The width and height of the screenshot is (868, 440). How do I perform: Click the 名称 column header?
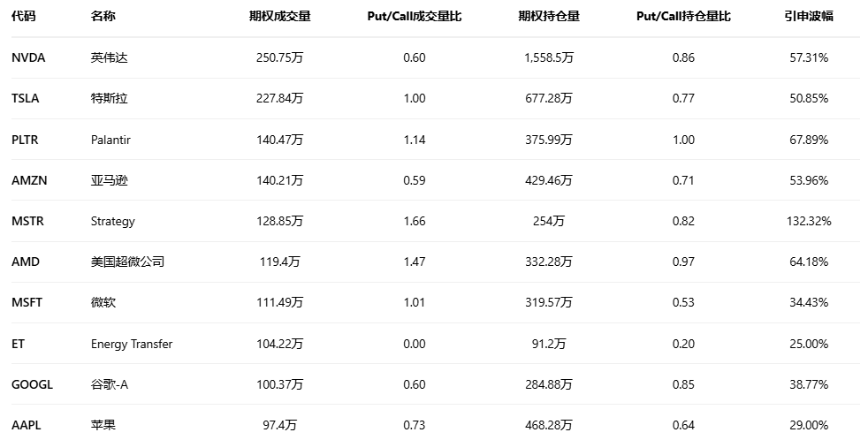[x=103, y=17]
